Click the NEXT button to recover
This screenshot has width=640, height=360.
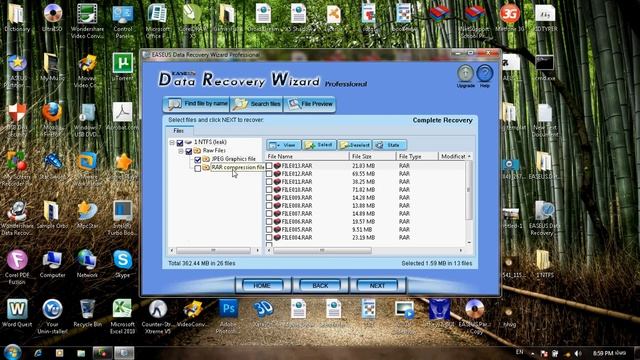click(377, 286)
